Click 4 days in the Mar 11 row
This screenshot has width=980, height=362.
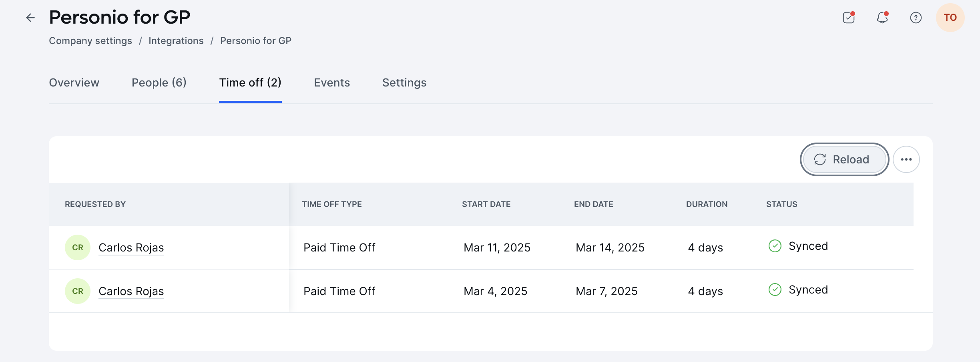coord(705,247)
